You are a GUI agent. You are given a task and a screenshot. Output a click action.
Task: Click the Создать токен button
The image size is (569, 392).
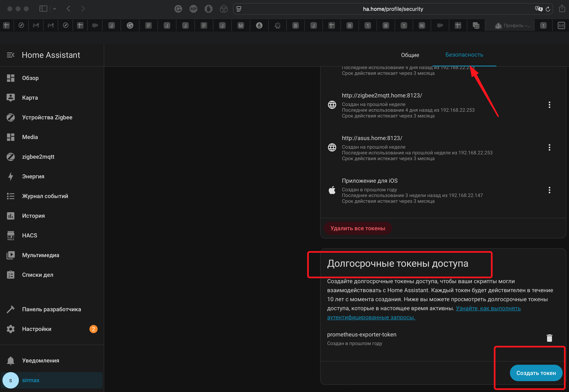[536, 373]
